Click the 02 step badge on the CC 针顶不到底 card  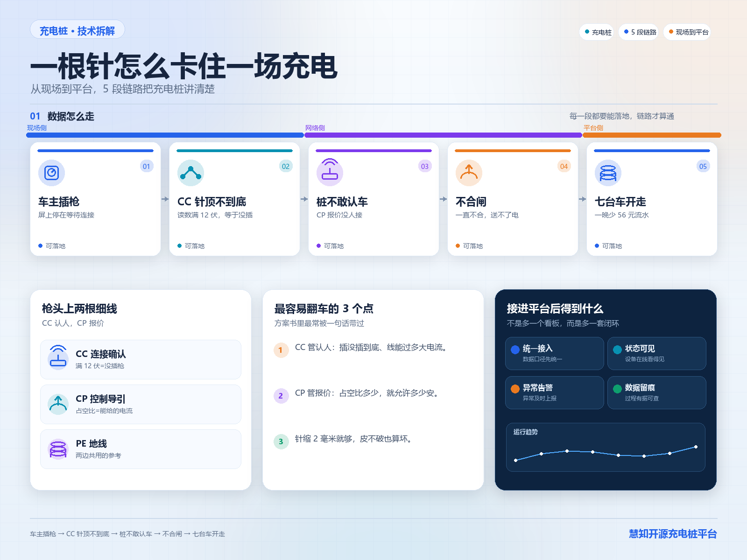coord(286,166)
